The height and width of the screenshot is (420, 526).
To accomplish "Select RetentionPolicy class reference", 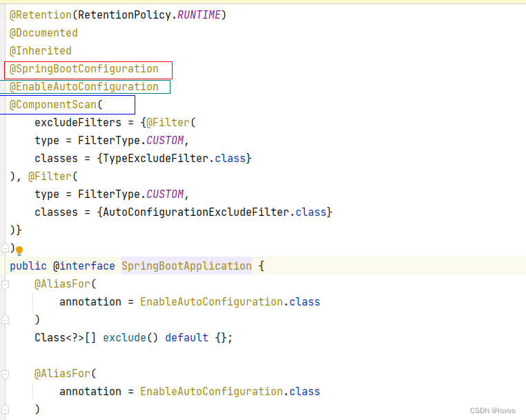I will tap(124, 15).
